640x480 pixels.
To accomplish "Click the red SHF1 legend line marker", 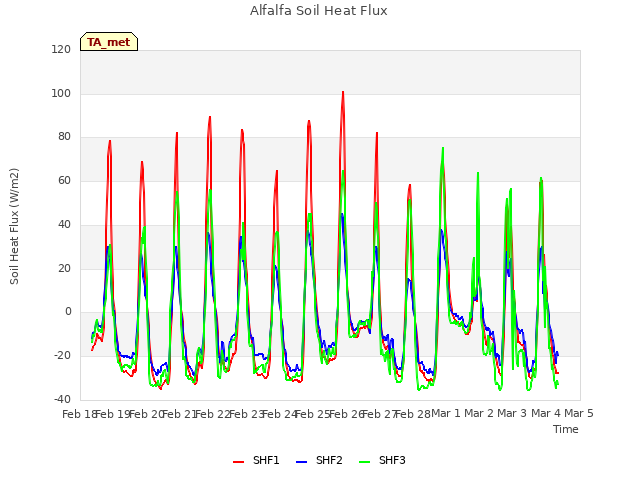I will click(x=238, y=462).
